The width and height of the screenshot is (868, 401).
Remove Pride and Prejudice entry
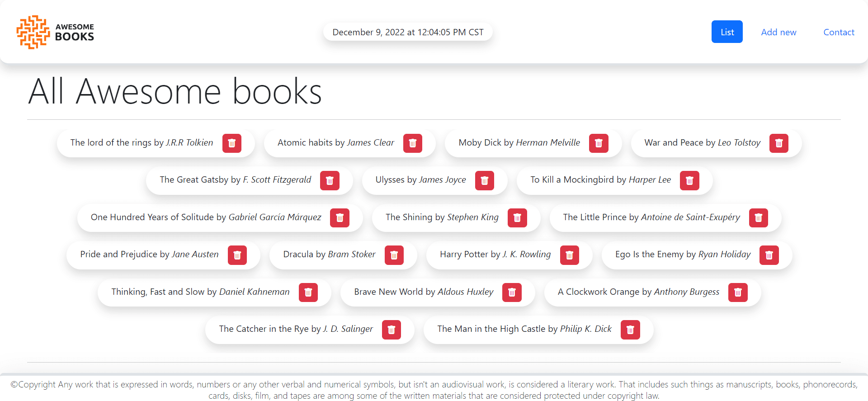237,255
